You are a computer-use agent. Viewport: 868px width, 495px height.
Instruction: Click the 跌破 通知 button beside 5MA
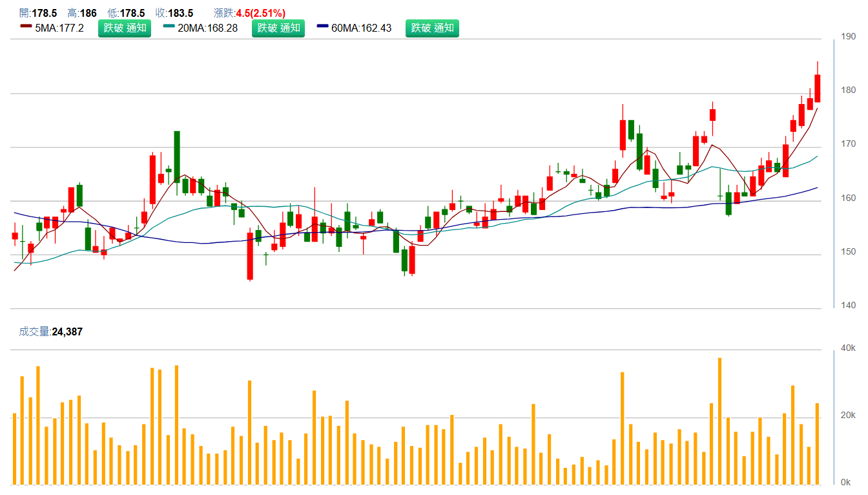[x=124, y=28]
